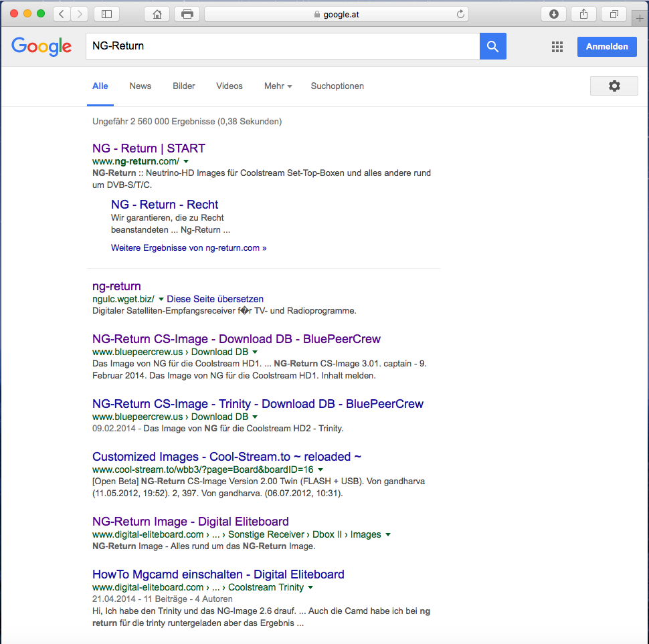
Task: Click the Anmelden sign-in button
Action: click(607, 46)
